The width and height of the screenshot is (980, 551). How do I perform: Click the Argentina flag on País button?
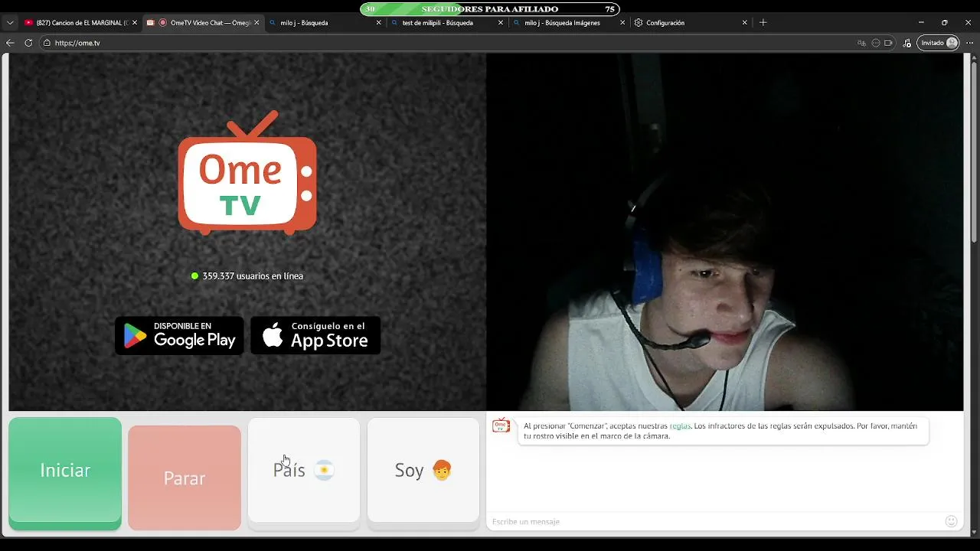[324, 471]
